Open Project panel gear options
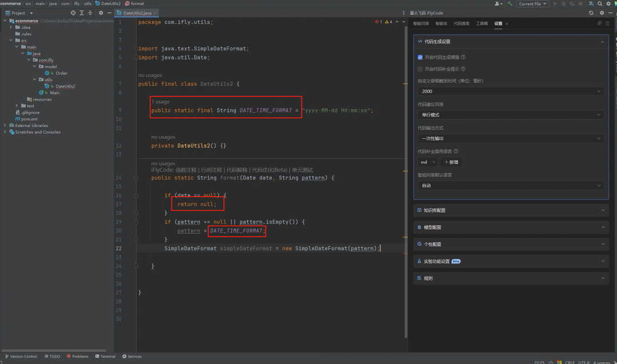This screenshot has width=617, height=364. (x=101, y=13)
